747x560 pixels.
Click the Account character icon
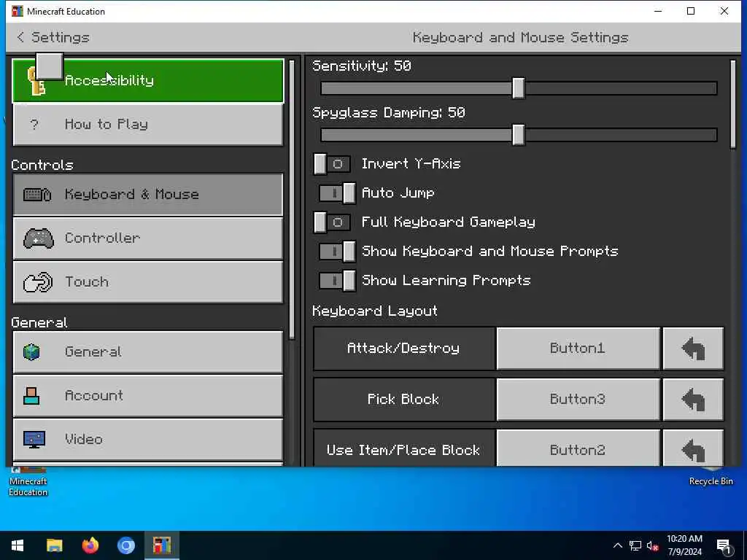coord(31,396)
